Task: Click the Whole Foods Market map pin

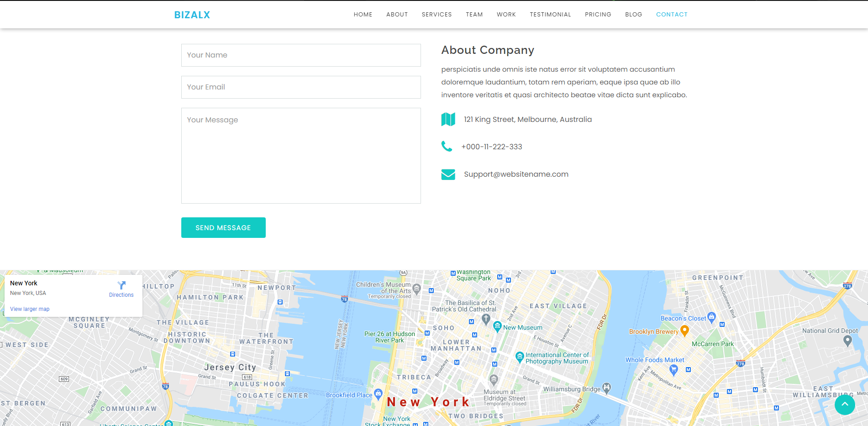Action: 673,370
